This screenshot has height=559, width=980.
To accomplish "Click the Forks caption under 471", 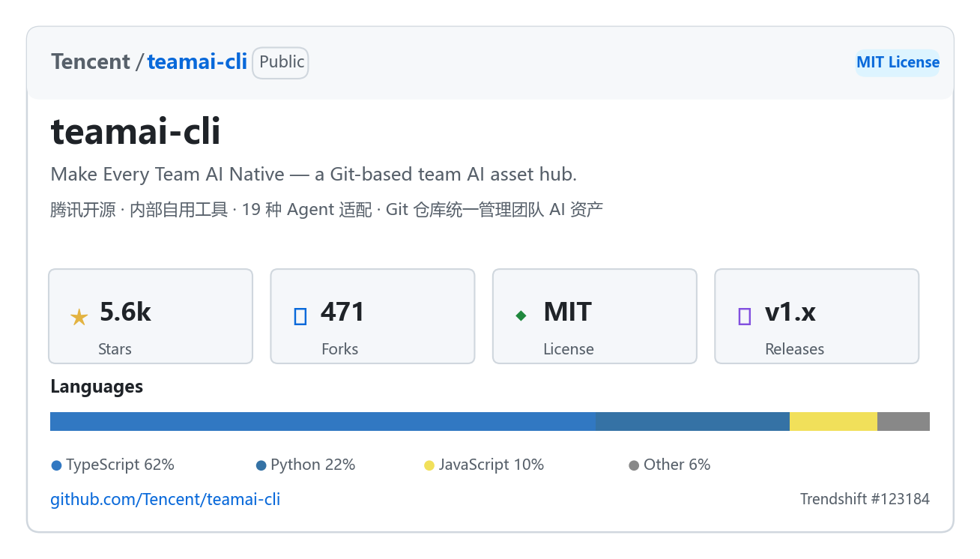I will pyautogui.click(x=339, y=349).
